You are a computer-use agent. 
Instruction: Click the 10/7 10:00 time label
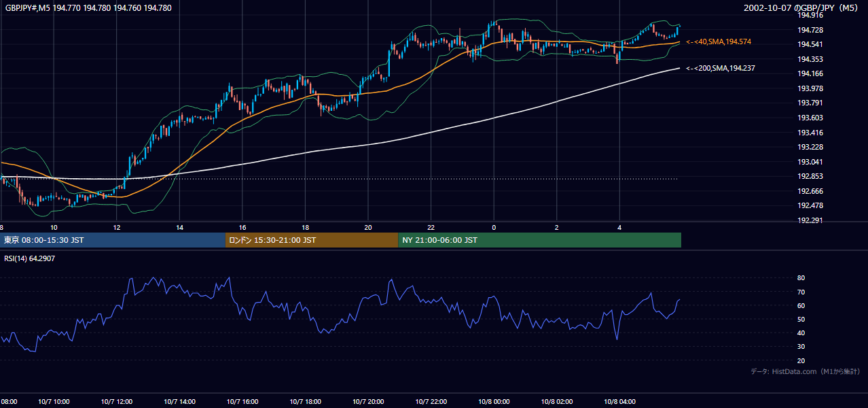[53, 401]
